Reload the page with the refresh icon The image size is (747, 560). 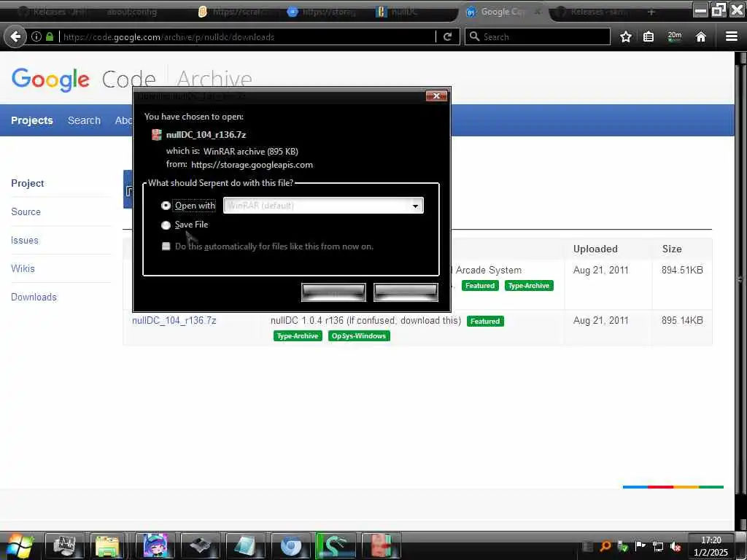[447, 36]
